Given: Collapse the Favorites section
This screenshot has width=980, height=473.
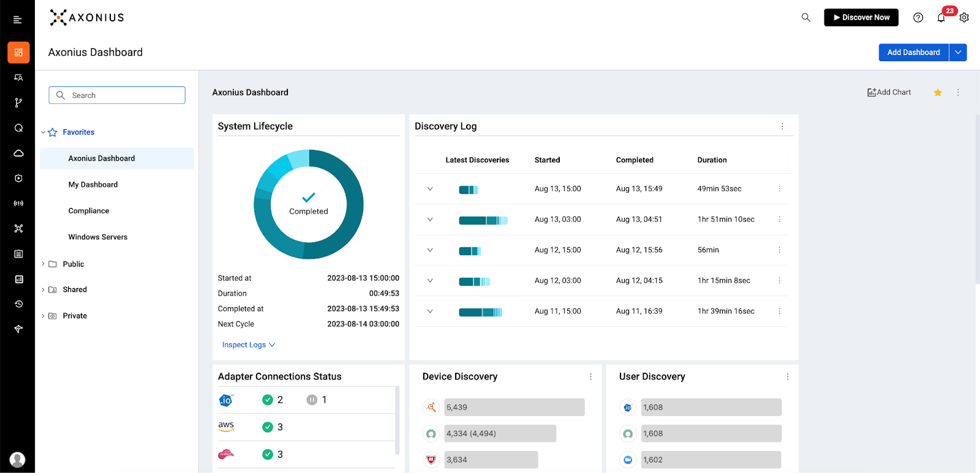Looking at the screenshot, I should click(43, 132).
